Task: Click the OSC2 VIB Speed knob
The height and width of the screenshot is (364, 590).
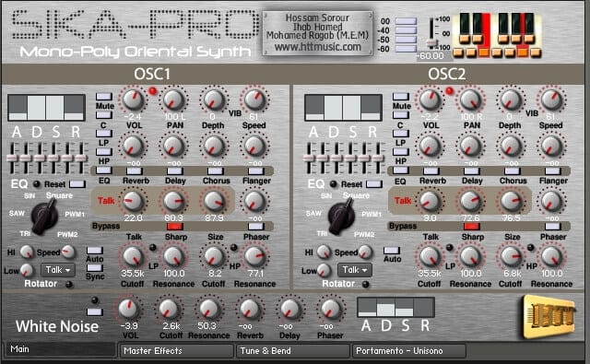Action: (551, 100)
